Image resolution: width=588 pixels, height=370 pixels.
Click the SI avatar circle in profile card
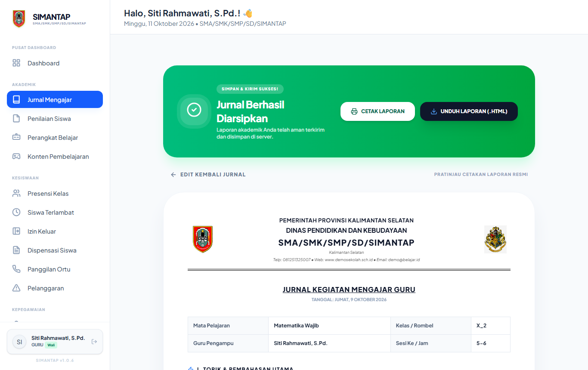[x=19, y=342]
